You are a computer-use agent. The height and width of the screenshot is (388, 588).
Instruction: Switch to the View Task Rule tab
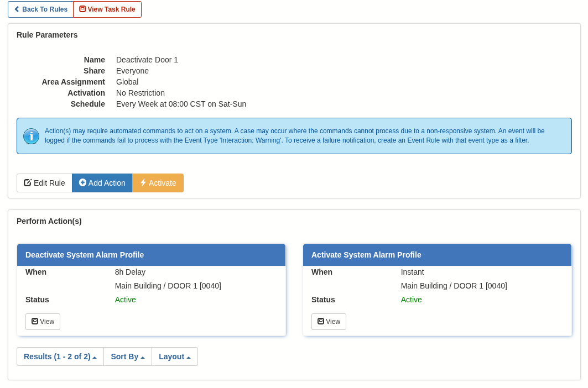(107, 9)
